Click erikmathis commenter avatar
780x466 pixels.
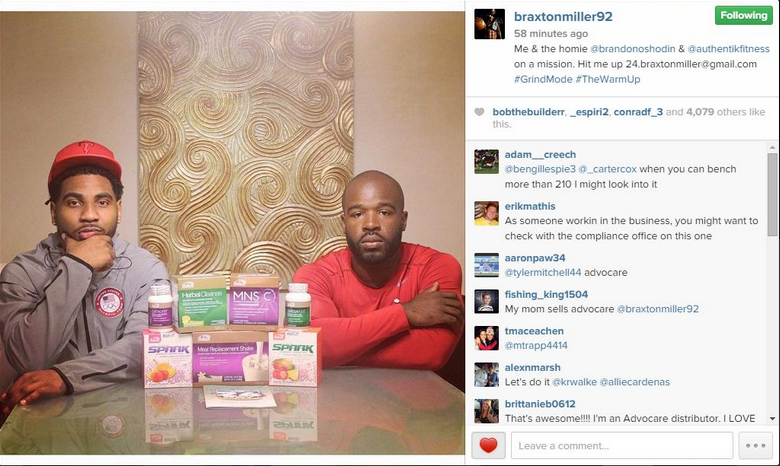(x=487, y=213)
